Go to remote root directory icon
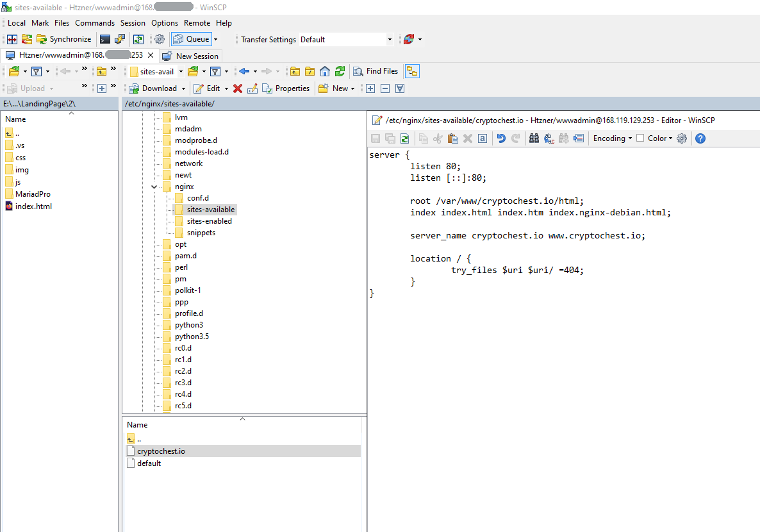Screen dimensions: 760x532 (310, 71)
